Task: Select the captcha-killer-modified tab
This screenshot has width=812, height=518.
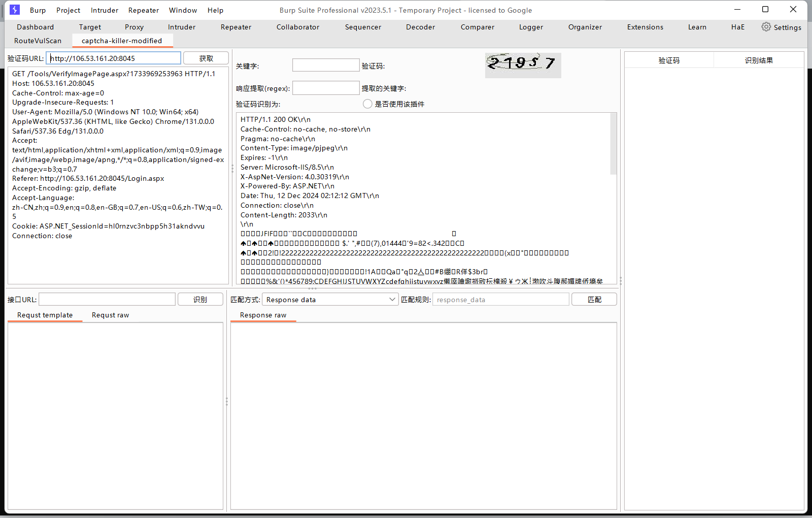Action: 122,41
